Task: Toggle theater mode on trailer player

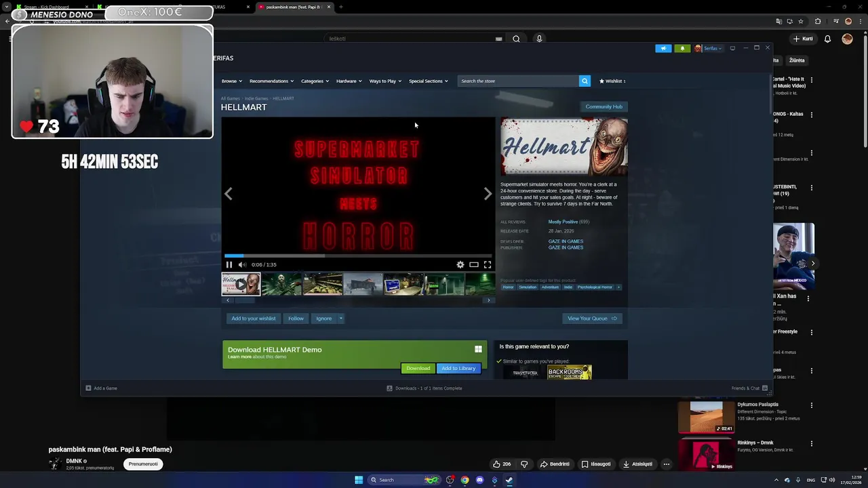Action: 474,264
